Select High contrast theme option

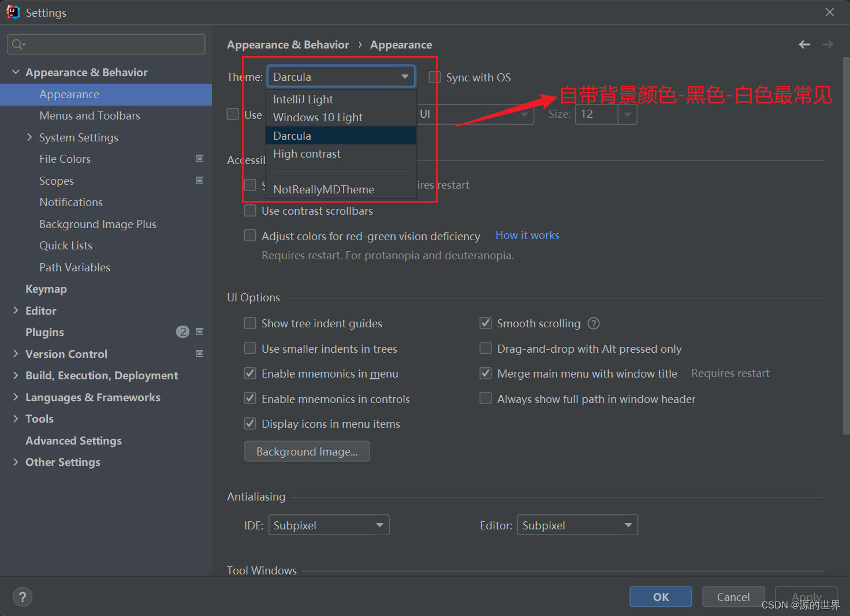tap(341, 154)
